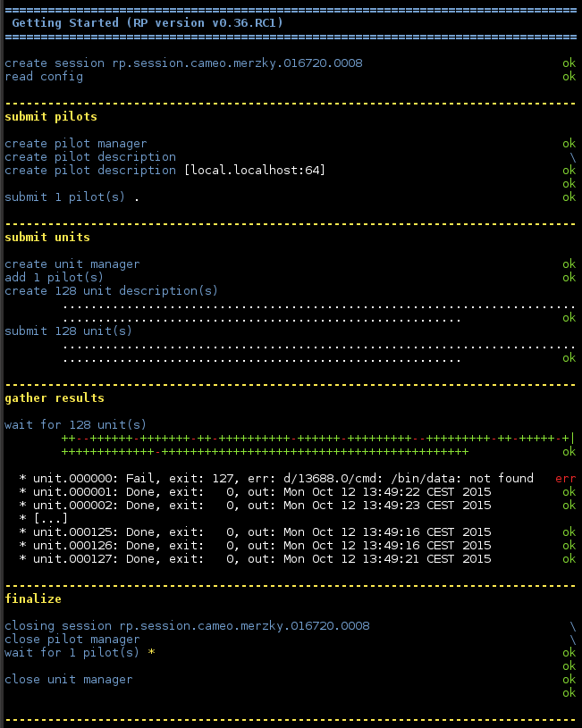Select the unit.000125 result line
582x728 pixels.
pyautogui.click(x=255, y=532)
